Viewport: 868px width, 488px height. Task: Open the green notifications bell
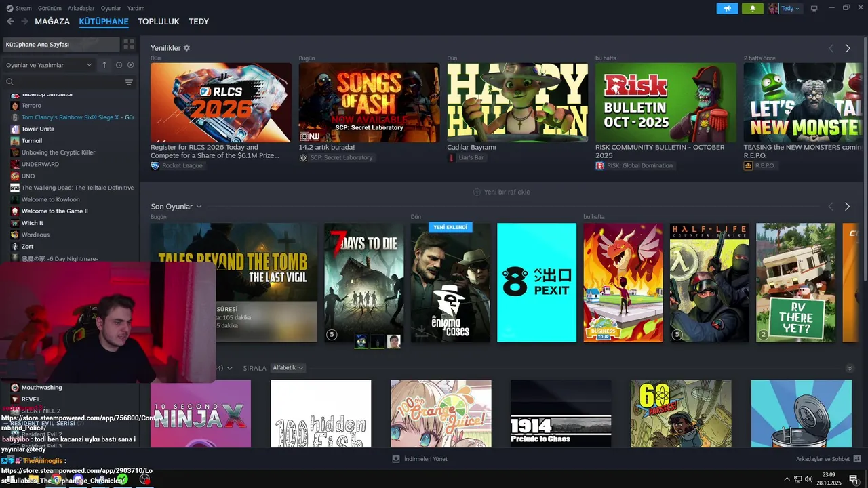pos(753,9)
